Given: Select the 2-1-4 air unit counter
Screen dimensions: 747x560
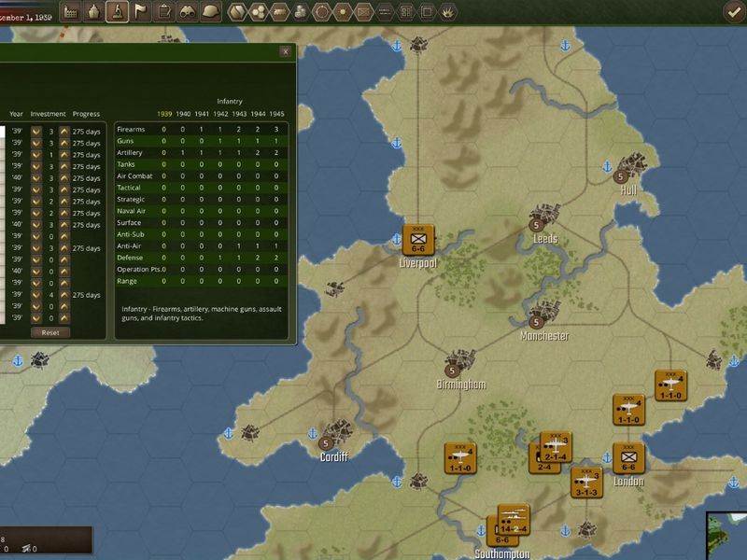Looking at the screenshot, I should (556, 448).
